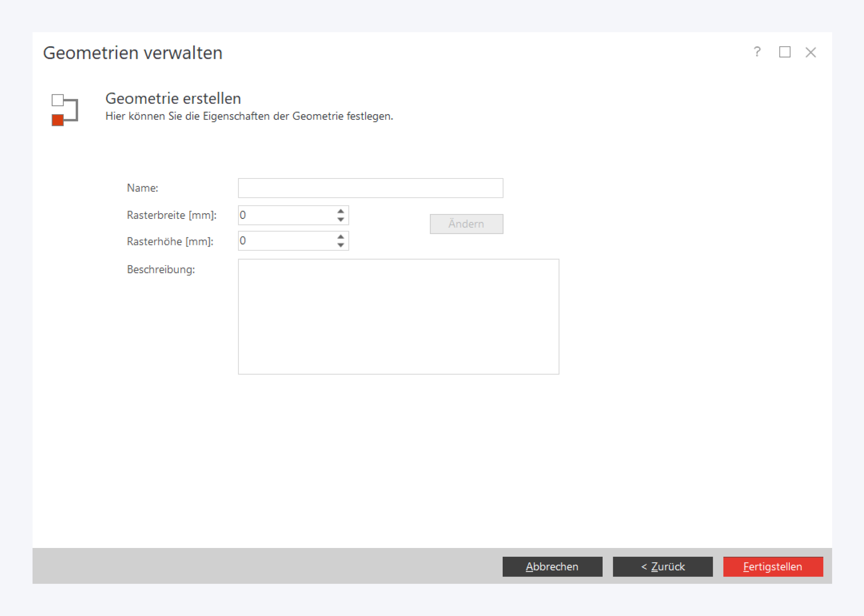Decrease Rasterbreite with down arrow
The width and height of the screenshot is (864, 616).
(x=340, y=220)
